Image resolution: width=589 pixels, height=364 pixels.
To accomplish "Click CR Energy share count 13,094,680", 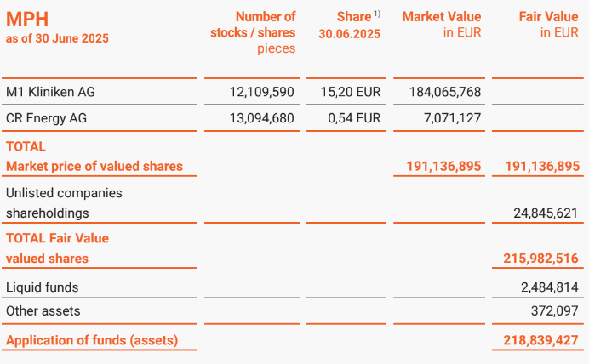I will tap(261, 118).
